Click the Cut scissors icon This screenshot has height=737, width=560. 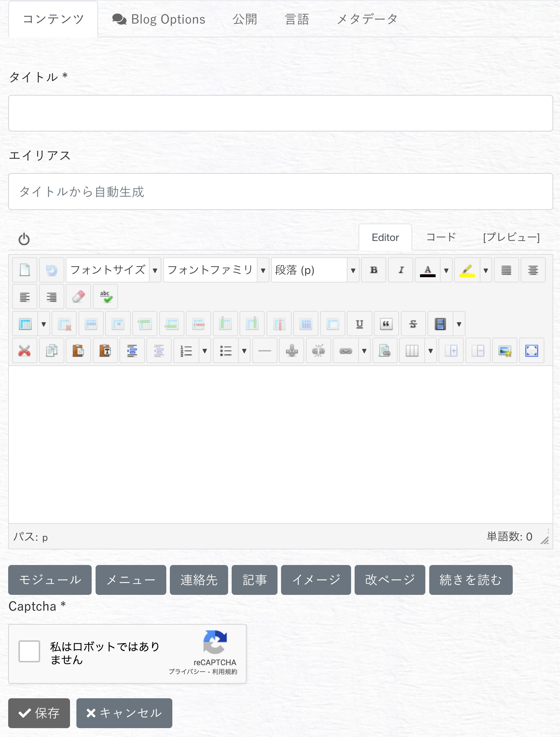click(x=25, y=351)
